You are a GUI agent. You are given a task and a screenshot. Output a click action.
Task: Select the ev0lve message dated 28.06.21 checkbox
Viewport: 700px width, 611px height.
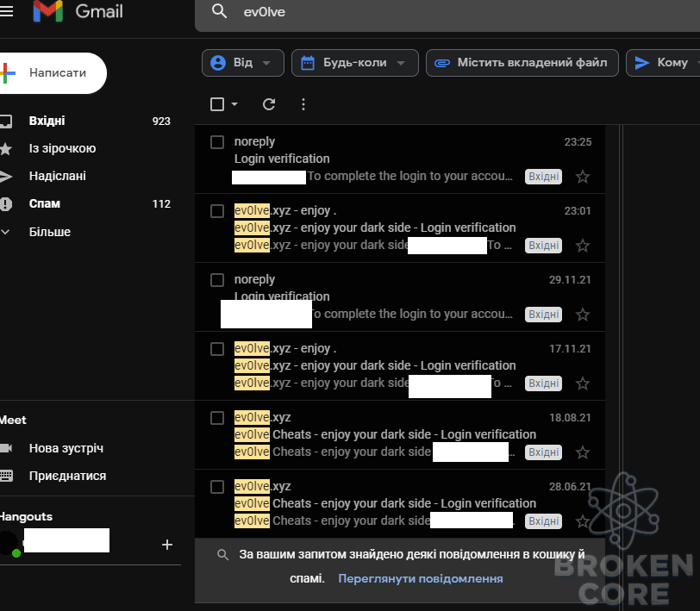tap(217, 487)
